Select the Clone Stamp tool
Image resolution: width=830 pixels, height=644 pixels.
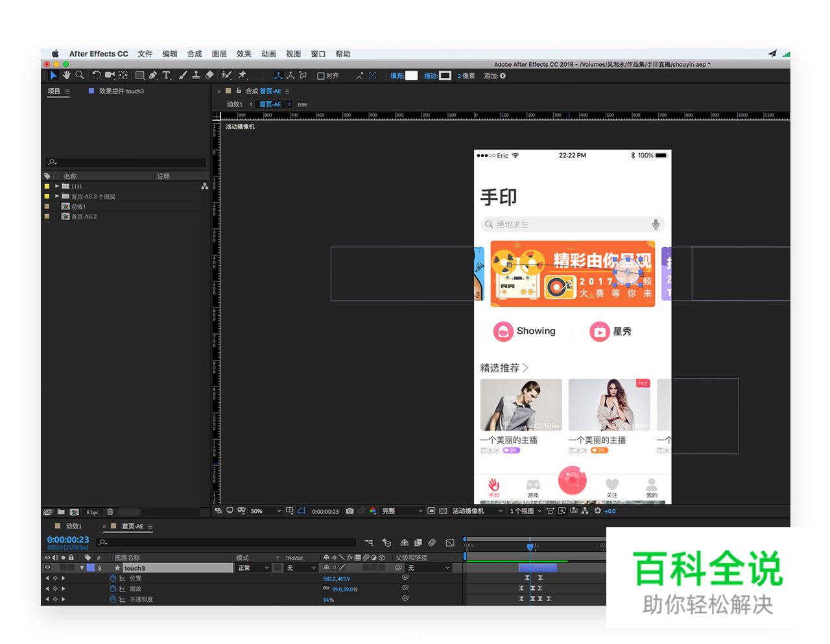[x=196, y=75]
